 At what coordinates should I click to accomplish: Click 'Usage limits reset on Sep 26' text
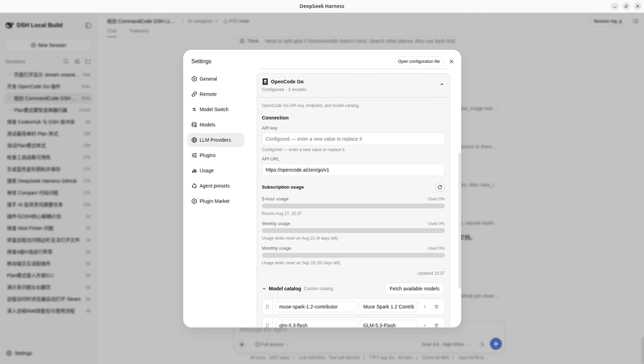(x=301, y=263)
